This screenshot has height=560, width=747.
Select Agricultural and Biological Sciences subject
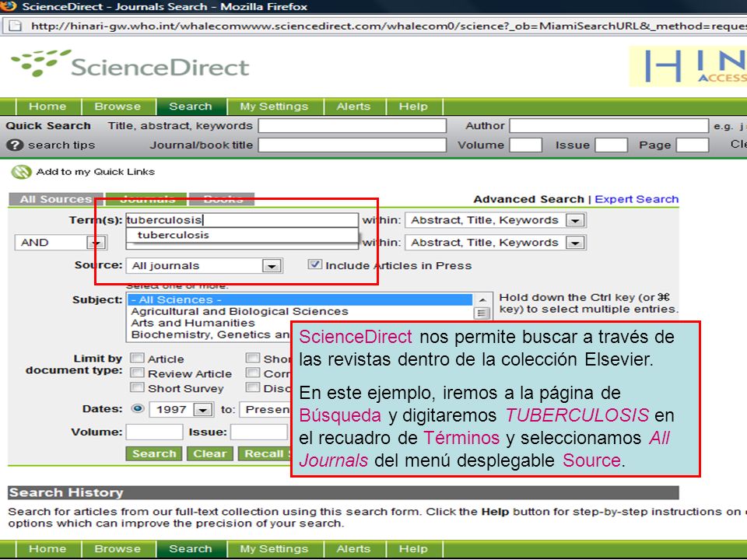tap(240, 311)
